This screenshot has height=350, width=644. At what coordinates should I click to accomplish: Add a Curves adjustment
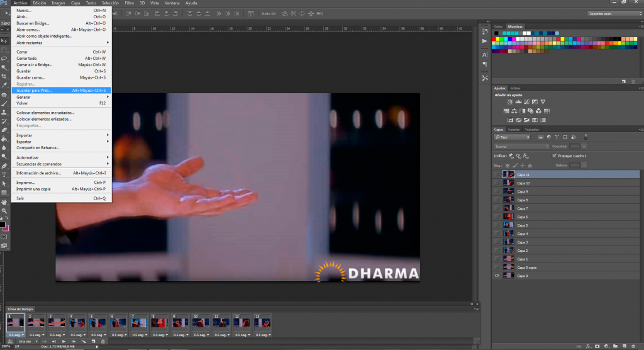click(x=526, y=102)
